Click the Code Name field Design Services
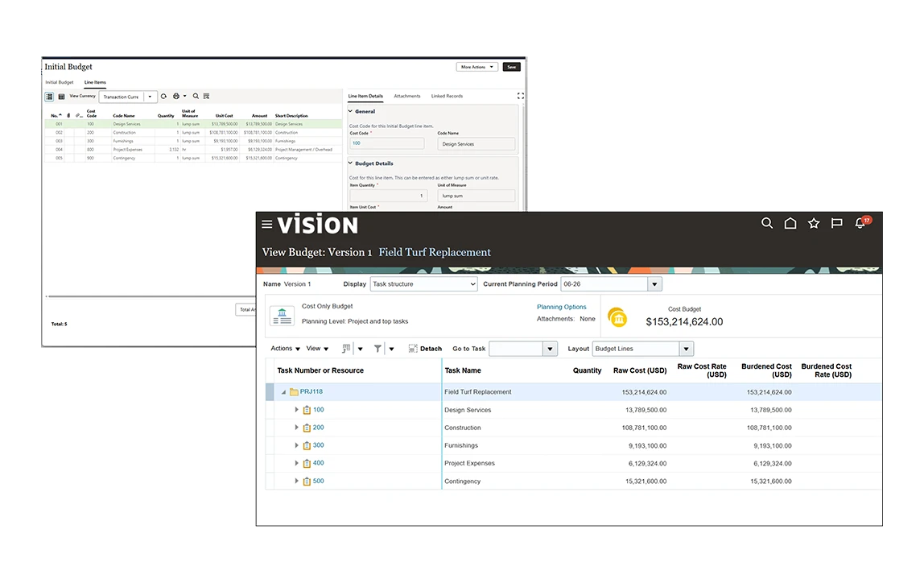This screenshot has width=924, height=583. 476,144
